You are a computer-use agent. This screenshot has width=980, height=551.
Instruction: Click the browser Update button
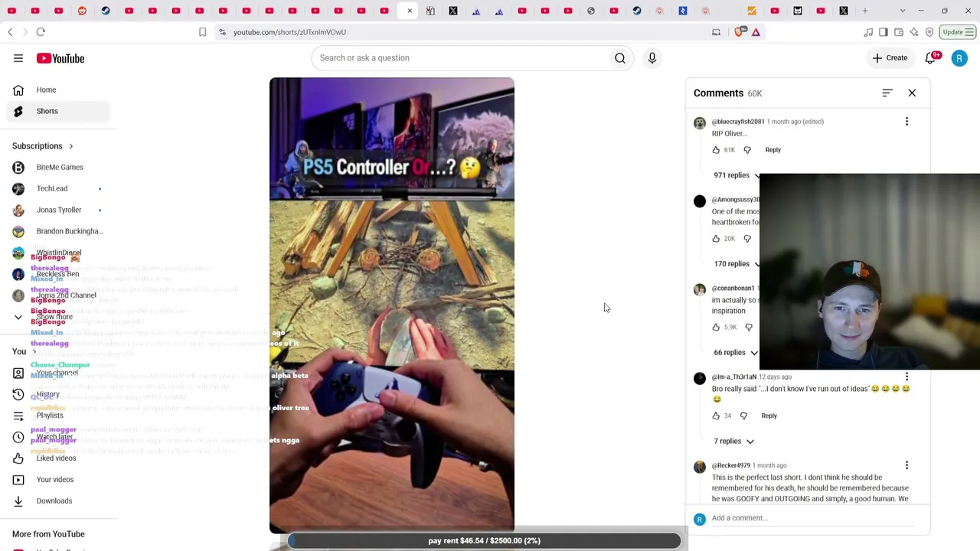pos(958,32)
